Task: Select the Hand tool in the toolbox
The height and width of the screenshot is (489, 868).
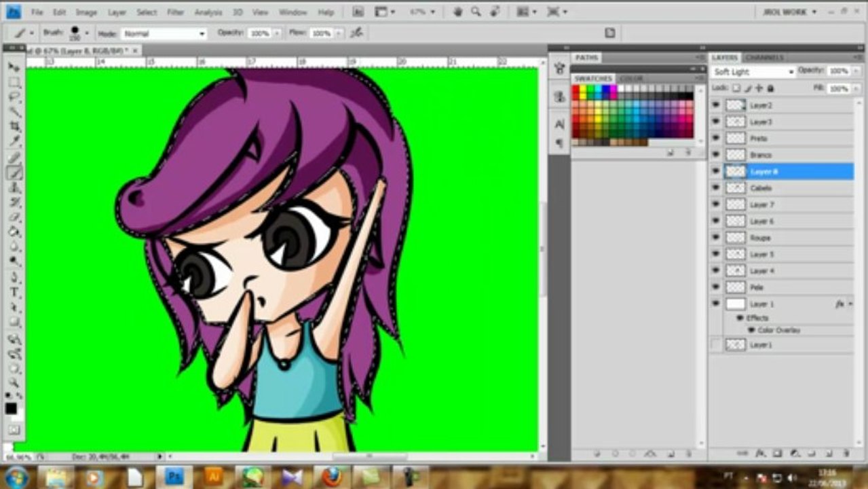Action: click(14, 368)
